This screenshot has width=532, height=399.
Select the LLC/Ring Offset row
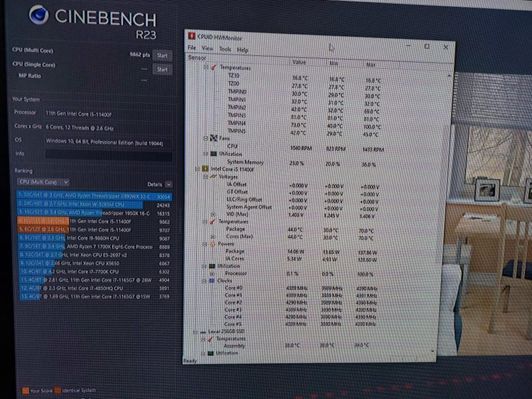303,200
